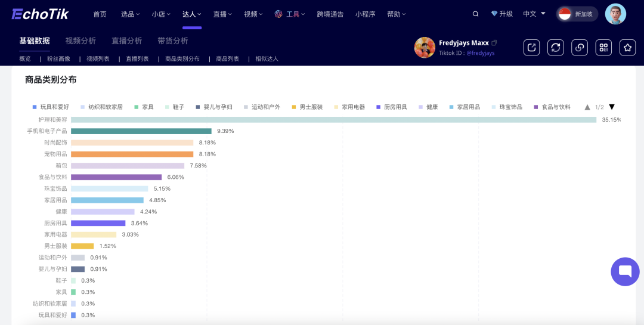Go to 首页 in navigation
The height and width of the screenshot is (325, 644).
100,14
